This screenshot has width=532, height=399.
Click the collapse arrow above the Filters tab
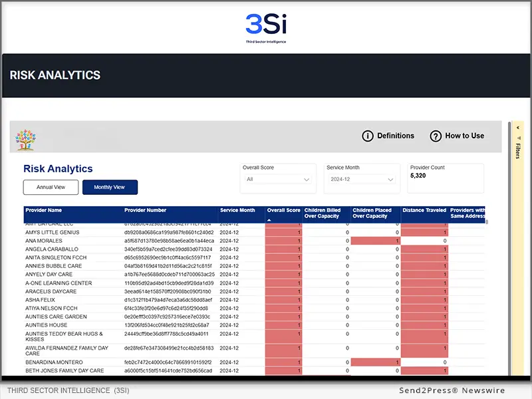[519, 128]
